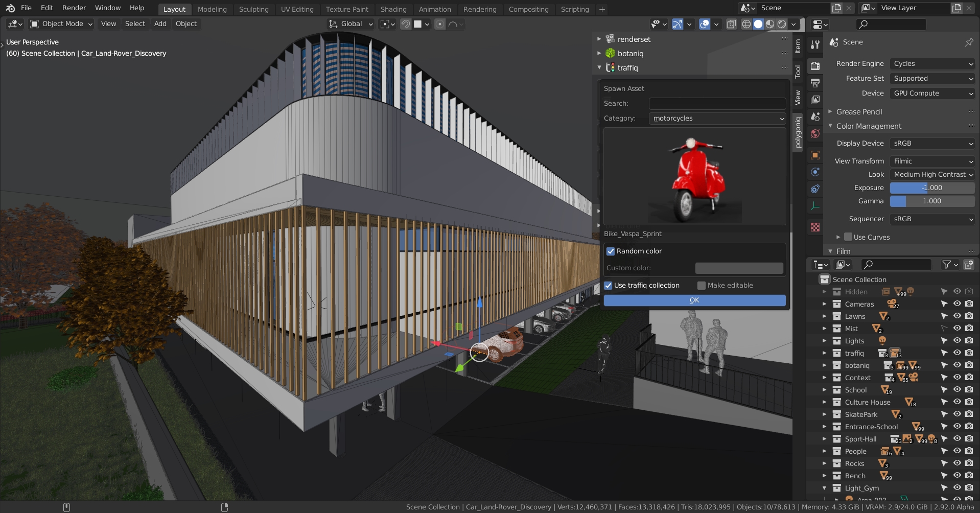Open the Tool properties tab icon
The height and width of the screenshot is (513, 980).
[x=815, y=44]
